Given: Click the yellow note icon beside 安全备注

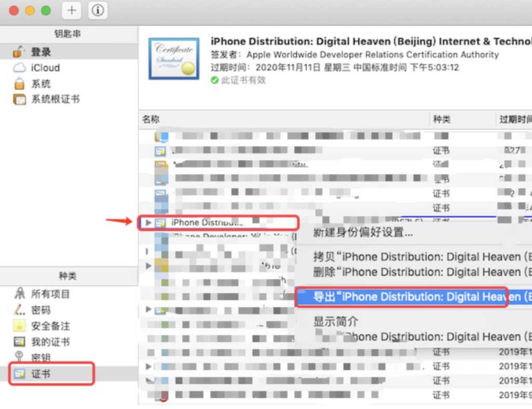Looking at the screenshot, I should tap(19, 325).
